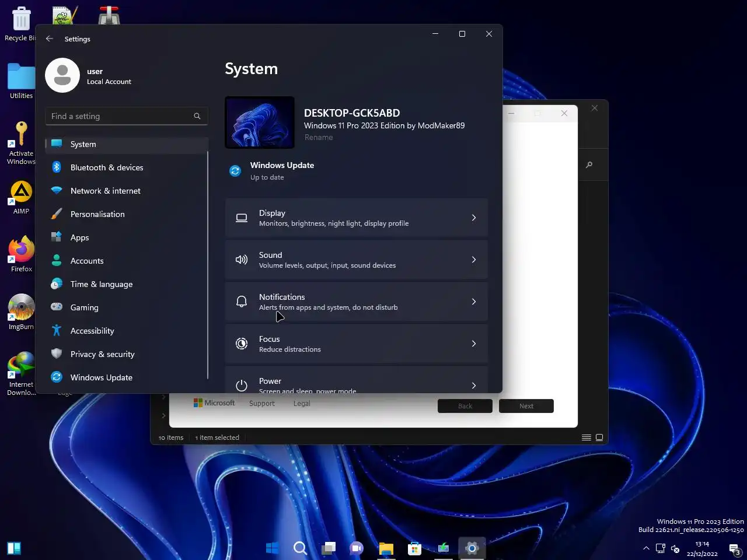
Task: Click Find a setting search field
Action: (x=127, y=116)
